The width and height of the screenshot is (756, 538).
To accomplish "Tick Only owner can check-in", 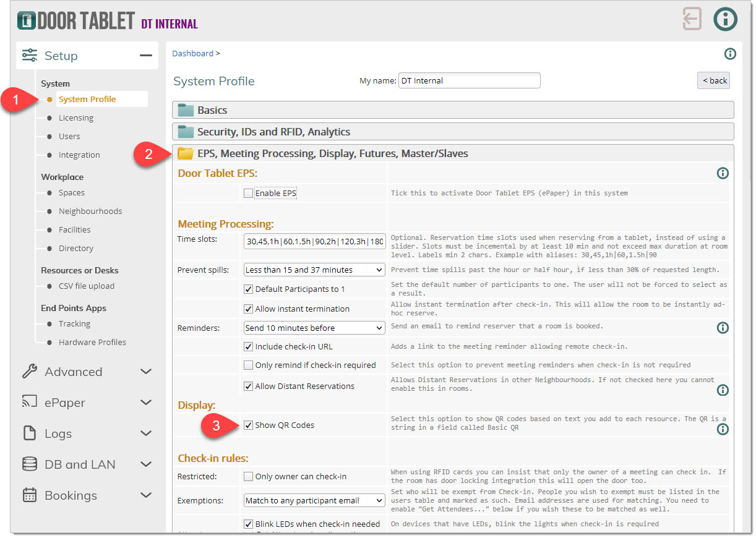I will pos(249,477).
